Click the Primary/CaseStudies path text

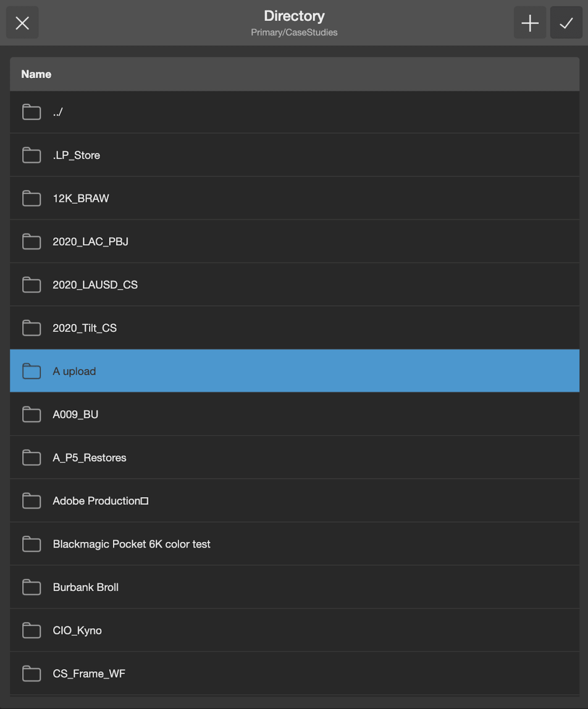coord(294,33)
